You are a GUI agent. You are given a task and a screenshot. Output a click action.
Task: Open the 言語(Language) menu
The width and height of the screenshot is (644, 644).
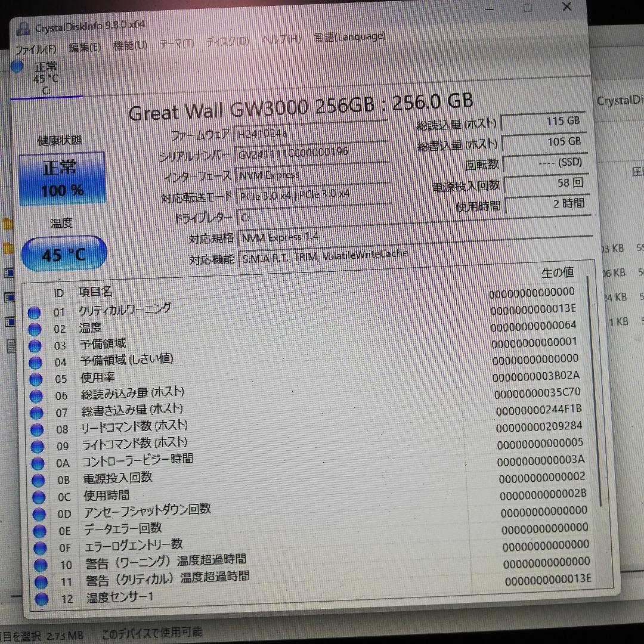350,37
